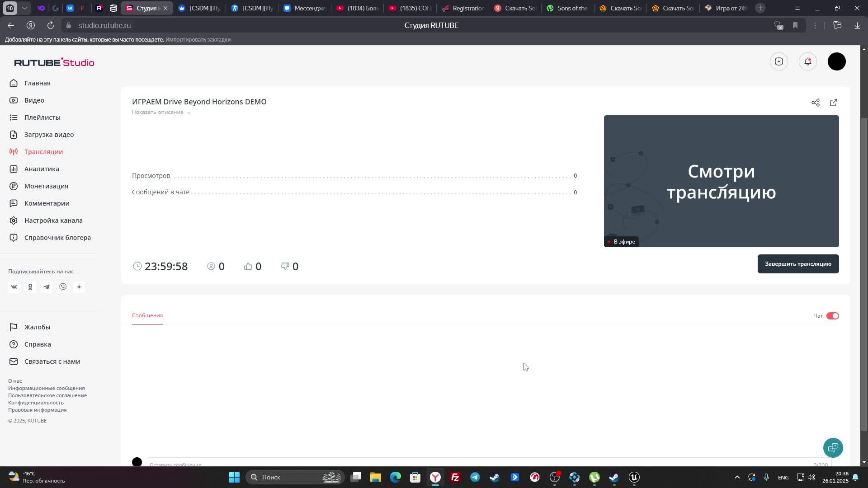
Task: Open the tab group dropdown arrow
Action: pos(24,8)
